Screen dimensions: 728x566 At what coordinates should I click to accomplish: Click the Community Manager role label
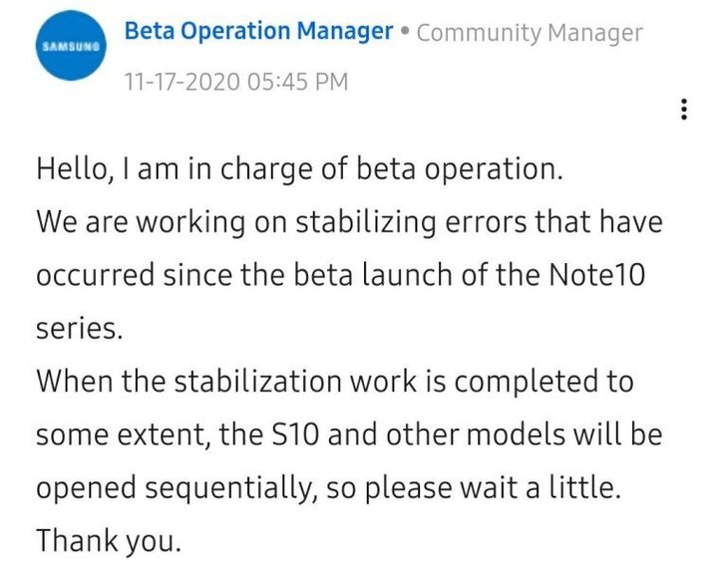[530, 33]
